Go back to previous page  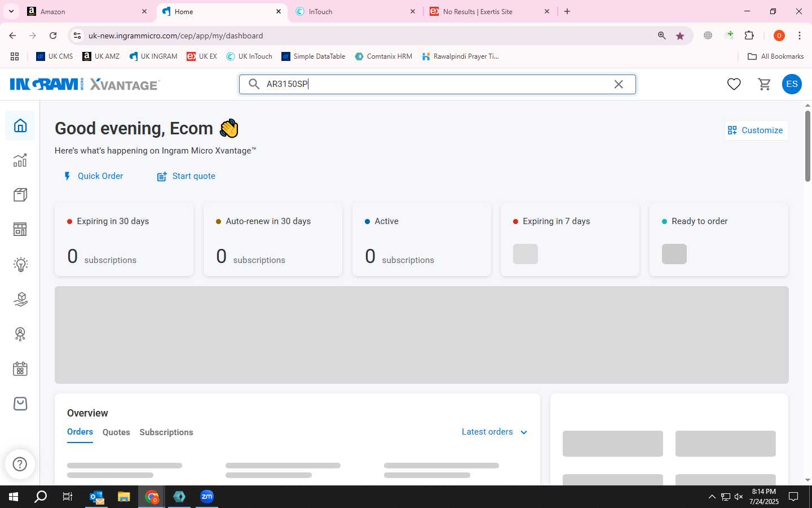12,36
